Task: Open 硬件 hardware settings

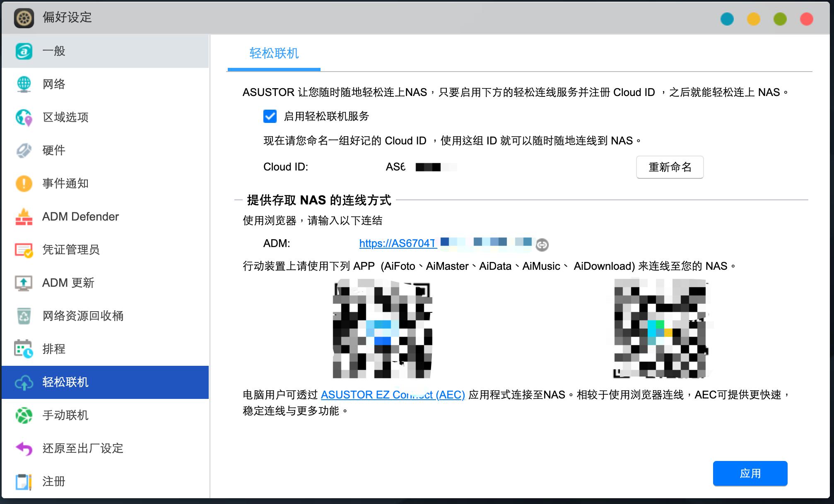Action: pyautogui.click(x=24, y=150)
